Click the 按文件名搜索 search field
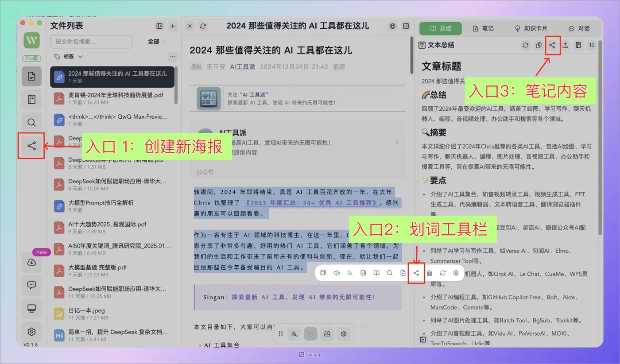Screen dimensions: 620x364 click(x=92, y=42)
